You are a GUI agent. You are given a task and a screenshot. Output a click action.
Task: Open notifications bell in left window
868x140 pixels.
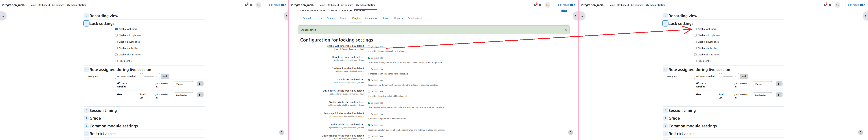click(x=246, y=5)
